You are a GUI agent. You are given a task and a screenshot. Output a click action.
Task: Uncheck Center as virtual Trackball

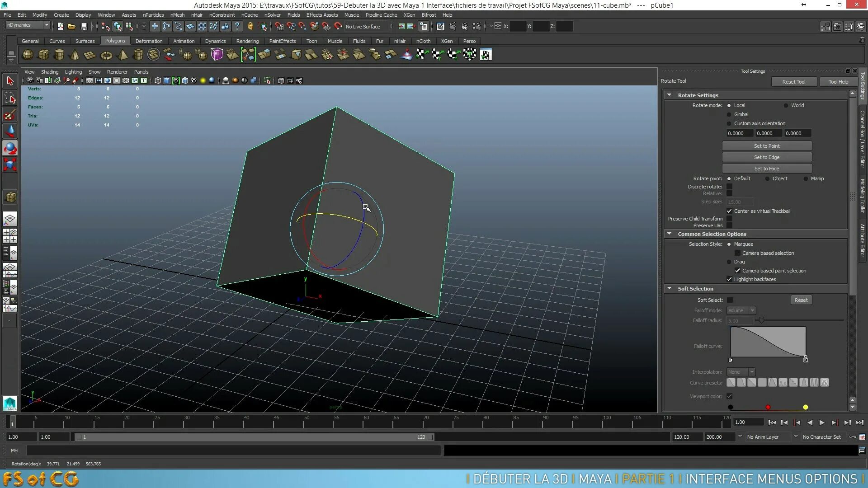[x=729, y=211]
